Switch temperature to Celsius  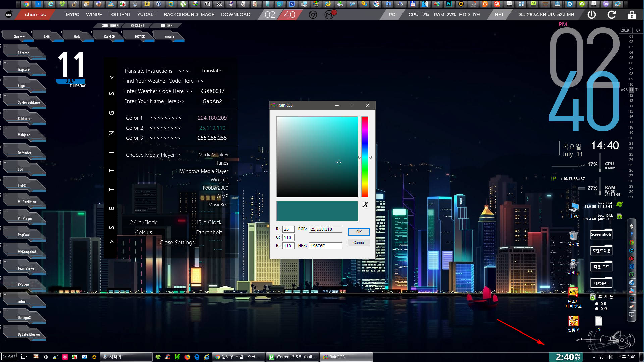click(143, 232)
